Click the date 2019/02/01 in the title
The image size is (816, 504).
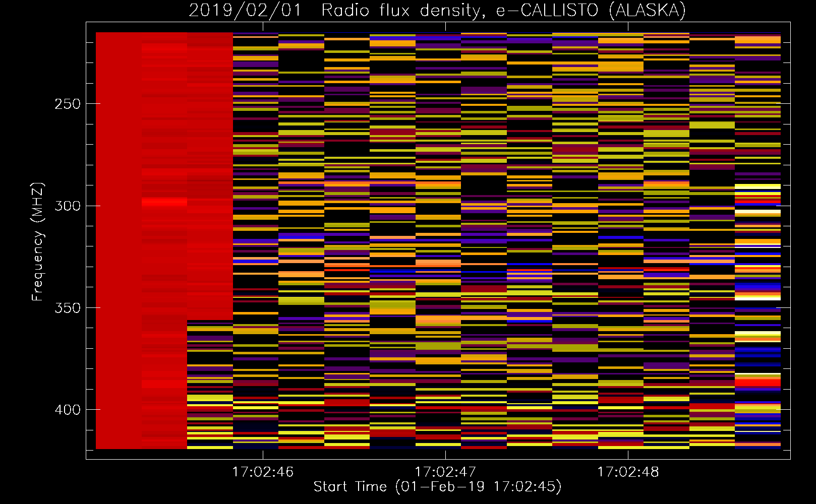[x=245, y=10]
